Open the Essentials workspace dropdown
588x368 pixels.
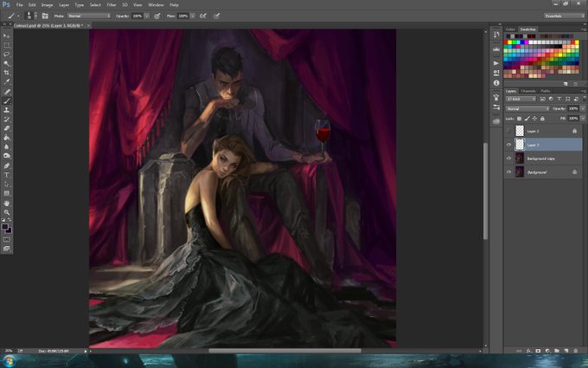coord(564,16)
